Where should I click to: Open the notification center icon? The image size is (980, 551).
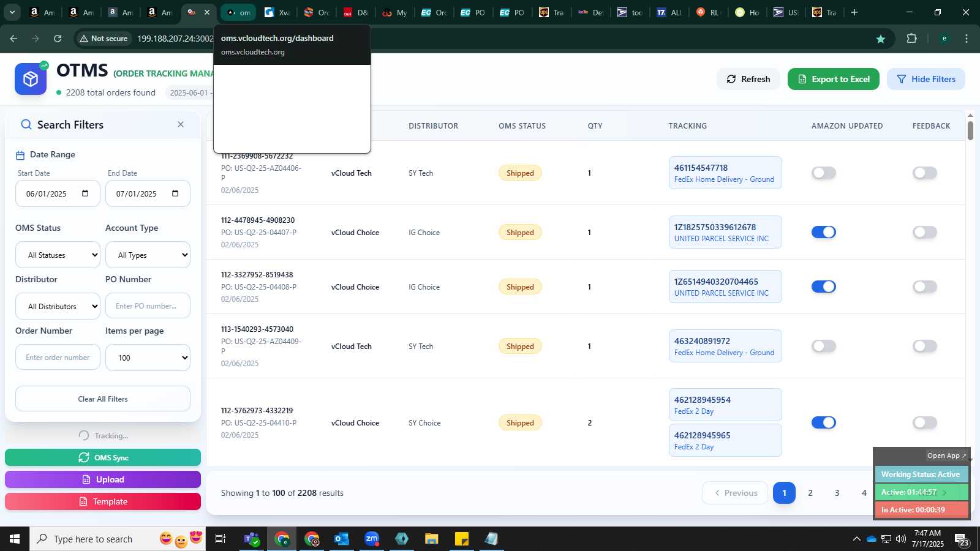pos(961,539)
